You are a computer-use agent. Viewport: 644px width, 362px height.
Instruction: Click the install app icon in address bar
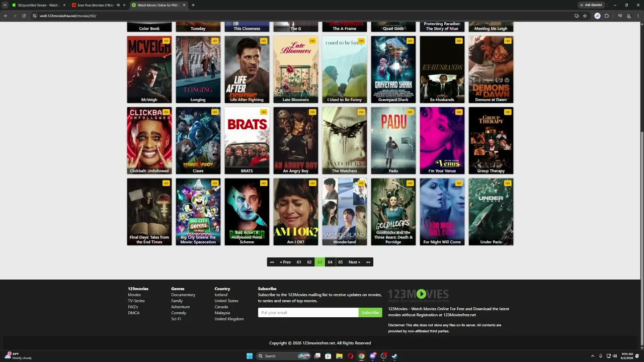pyautogui.click(x=577, y=16)
